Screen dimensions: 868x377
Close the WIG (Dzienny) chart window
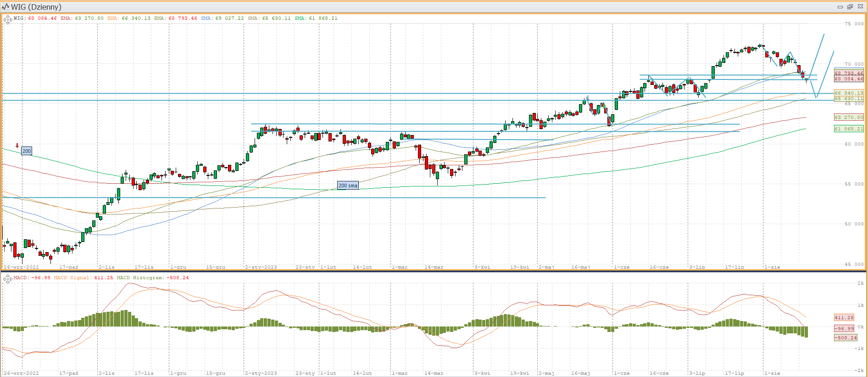coord(860,7)
